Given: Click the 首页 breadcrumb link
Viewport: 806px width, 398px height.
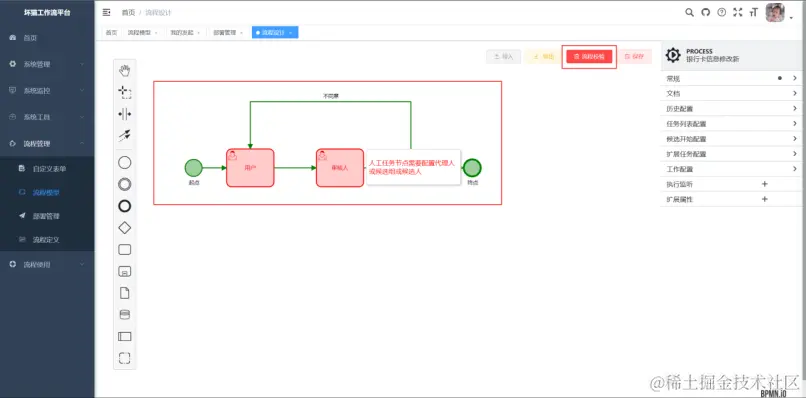Looking at the screenshot, I should [x=128, y=12].
